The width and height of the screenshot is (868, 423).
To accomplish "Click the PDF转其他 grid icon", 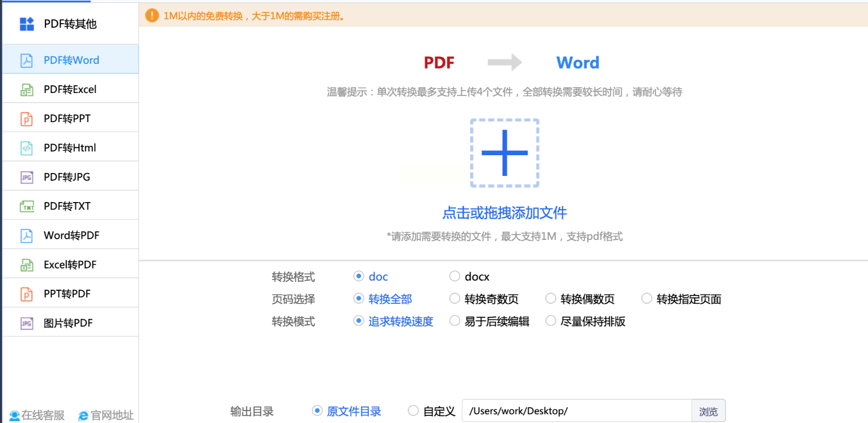I will click(x=27, y=24).
